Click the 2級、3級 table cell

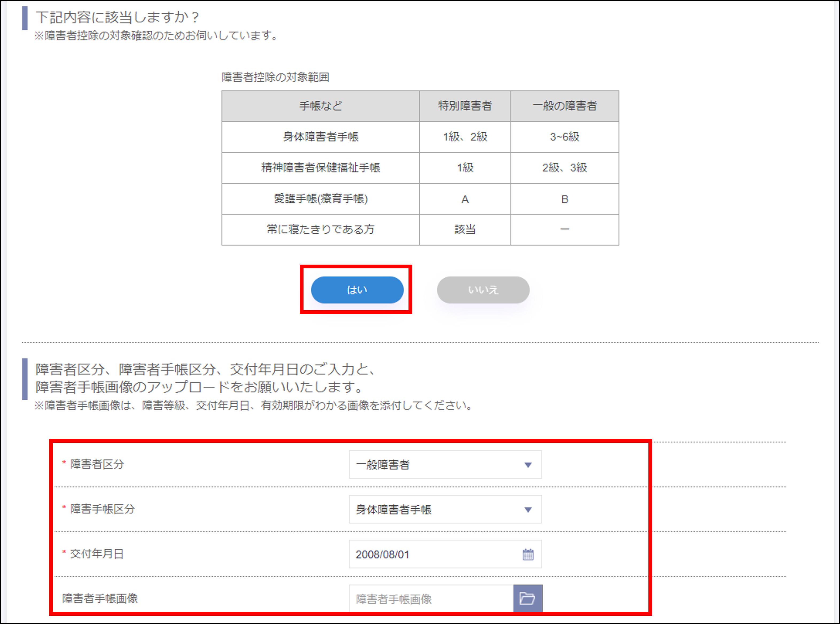click(x=565, y=168)
